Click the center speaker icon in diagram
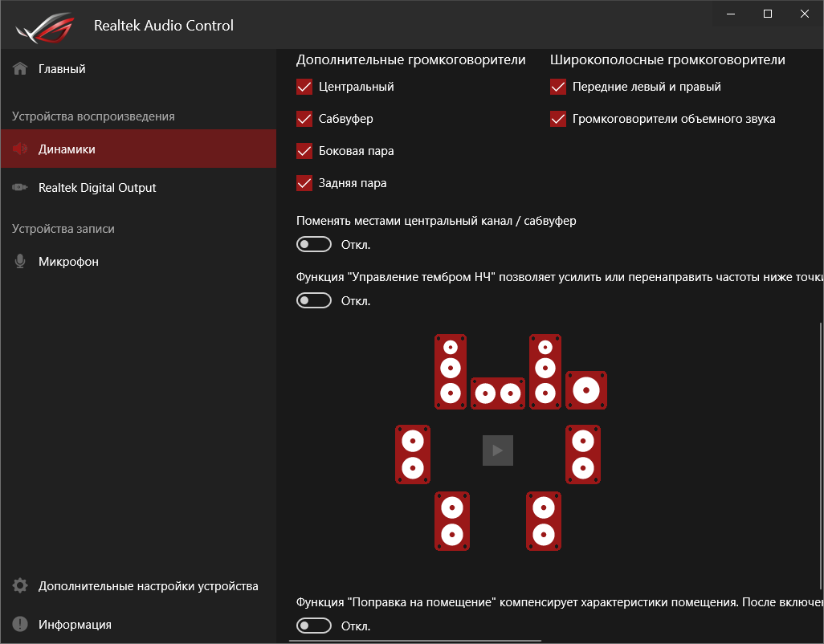 click(497, 393)
